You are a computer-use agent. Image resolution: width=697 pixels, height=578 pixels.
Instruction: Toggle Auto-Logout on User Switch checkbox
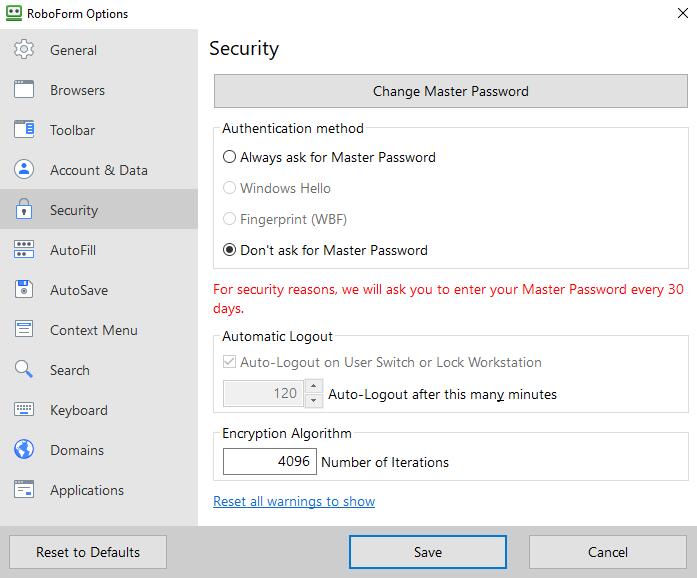tap(230, 362)
